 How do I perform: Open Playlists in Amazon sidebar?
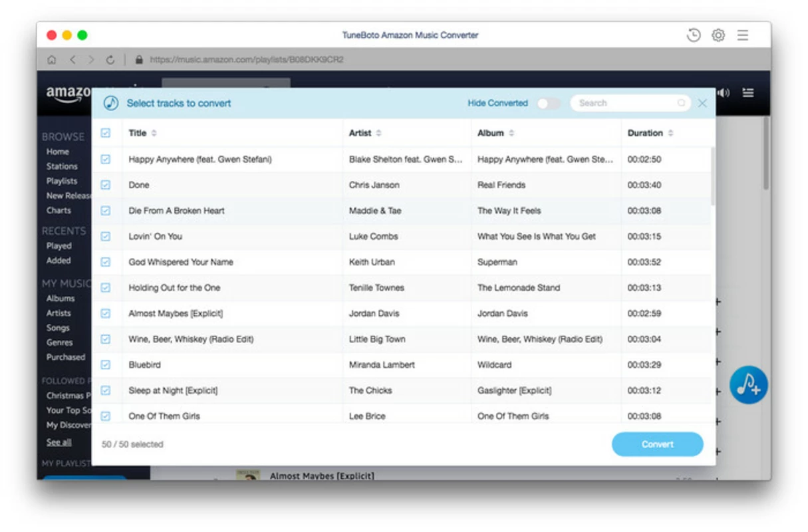pos(62,181)
